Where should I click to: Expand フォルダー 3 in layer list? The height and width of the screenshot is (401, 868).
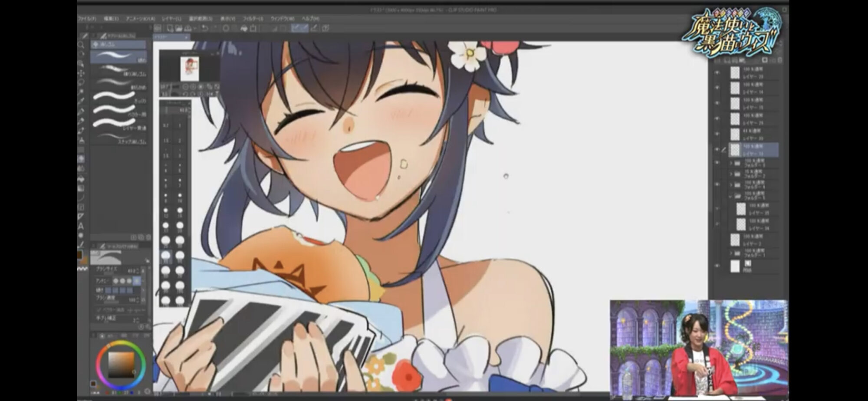click(731, 163)
